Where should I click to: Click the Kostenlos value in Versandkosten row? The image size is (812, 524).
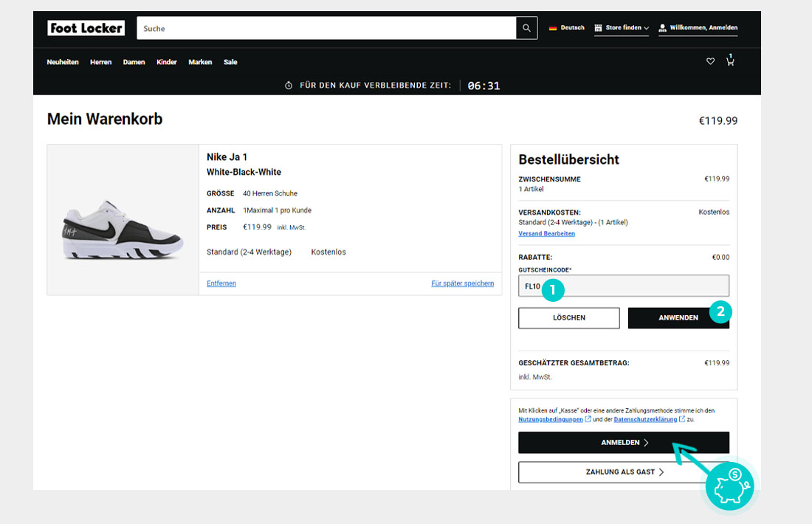714,213
